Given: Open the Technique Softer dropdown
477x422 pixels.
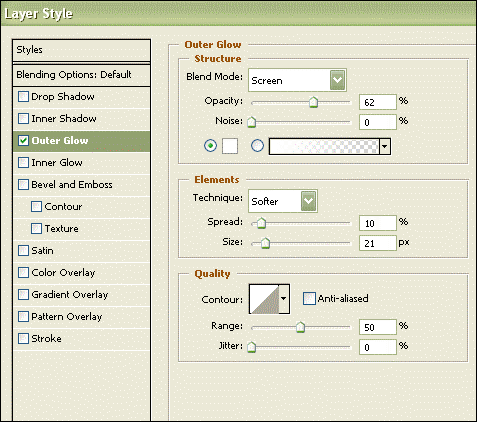Looking at the screenshot, I should pos(283,201).
